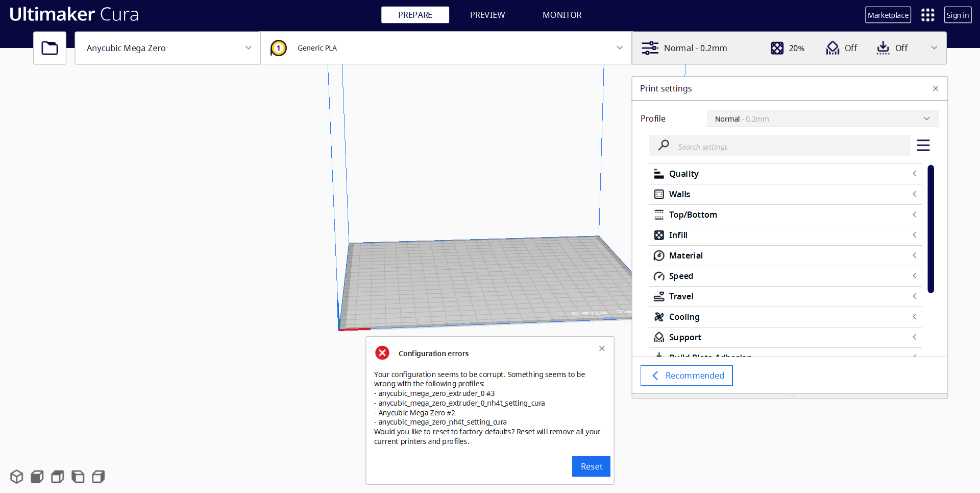Switch to right side view cube icon

(99, 477)
